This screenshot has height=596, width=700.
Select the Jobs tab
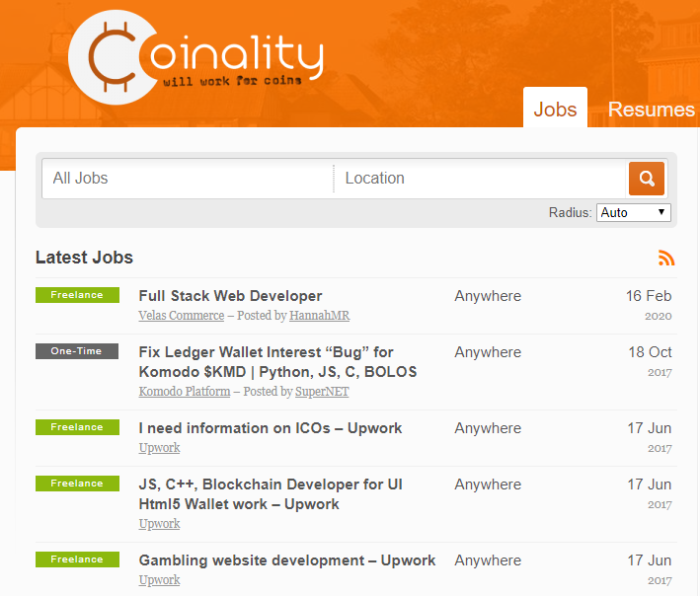pos(555,108)
